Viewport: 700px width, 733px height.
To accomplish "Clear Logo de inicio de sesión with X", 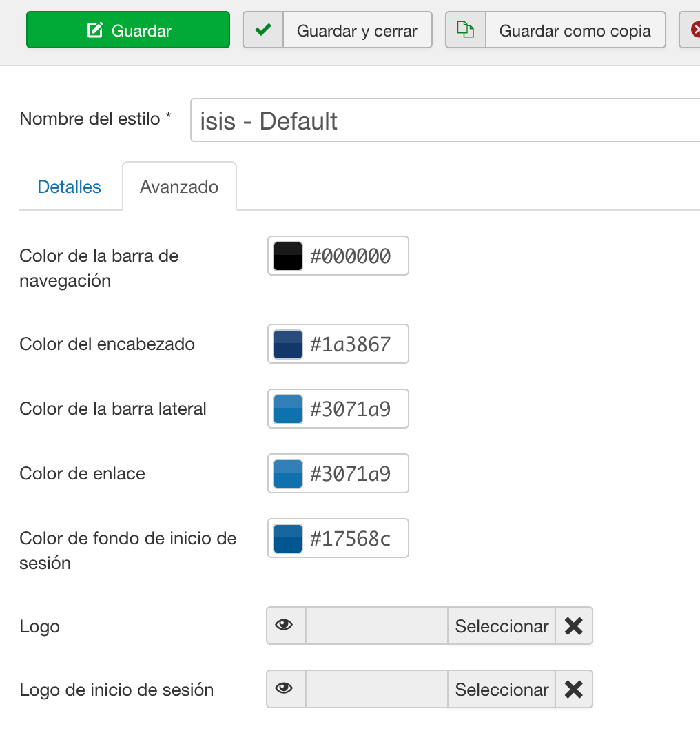I will point(574,689).
